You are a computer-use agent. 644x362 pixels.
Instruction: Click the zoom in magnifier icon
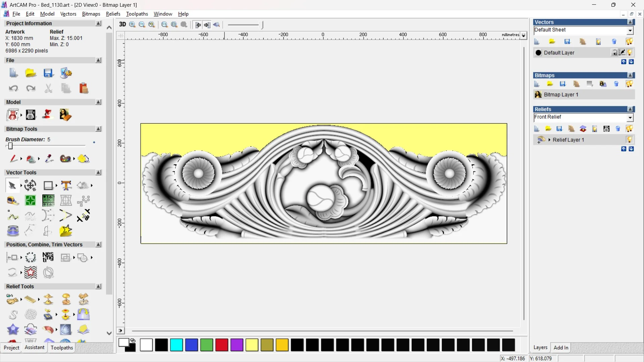pyautogui.click(x=132, y=24)
